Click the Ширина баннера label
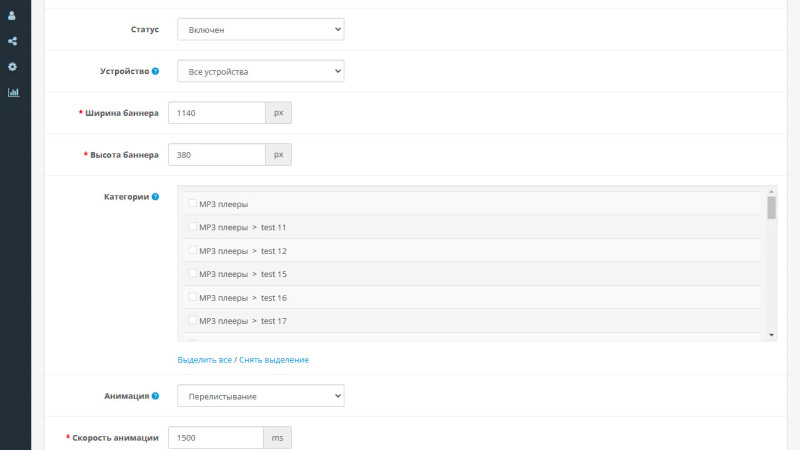Image resolution: width=800 pixels, height=450 pixels. [x=121, y=113]
